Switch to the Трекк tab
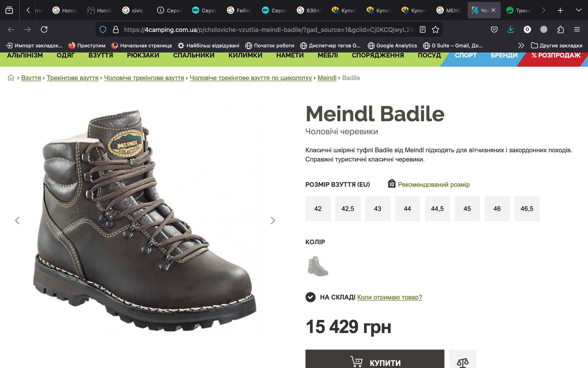This screenshot has width=588, height=368. (x=518, y=10)
